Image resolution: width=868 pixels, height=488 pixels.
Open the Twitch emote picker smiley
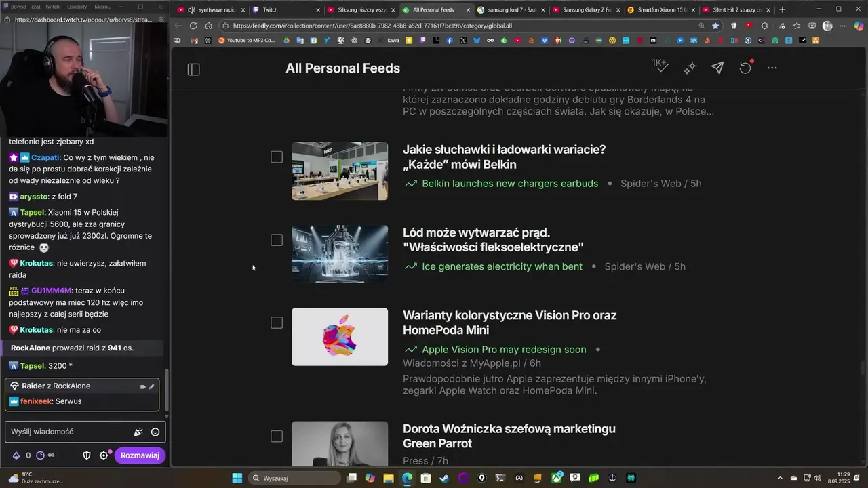coord(155,432)
